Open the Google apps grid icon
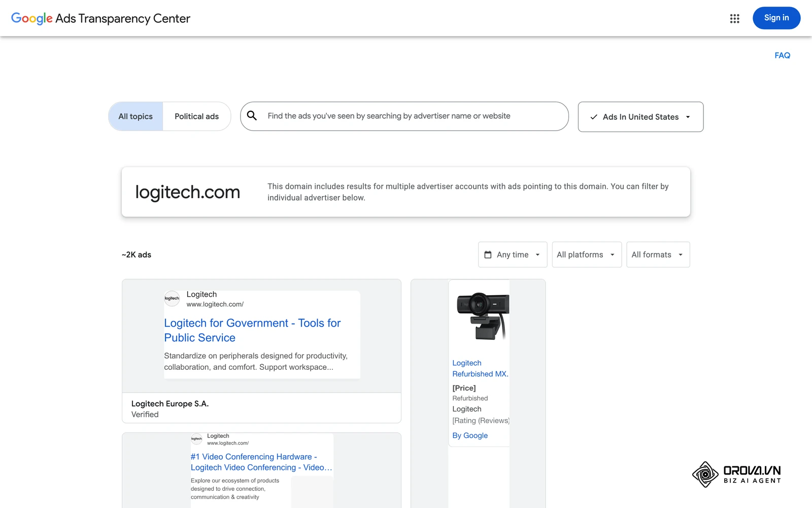The height and width of the screenshot is (508, 812). [x=734, y=18]
